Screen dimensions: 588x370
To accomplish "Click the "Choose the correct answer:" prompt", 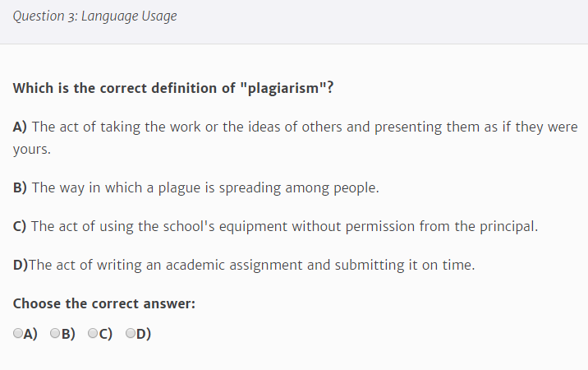I will [103, 303].
